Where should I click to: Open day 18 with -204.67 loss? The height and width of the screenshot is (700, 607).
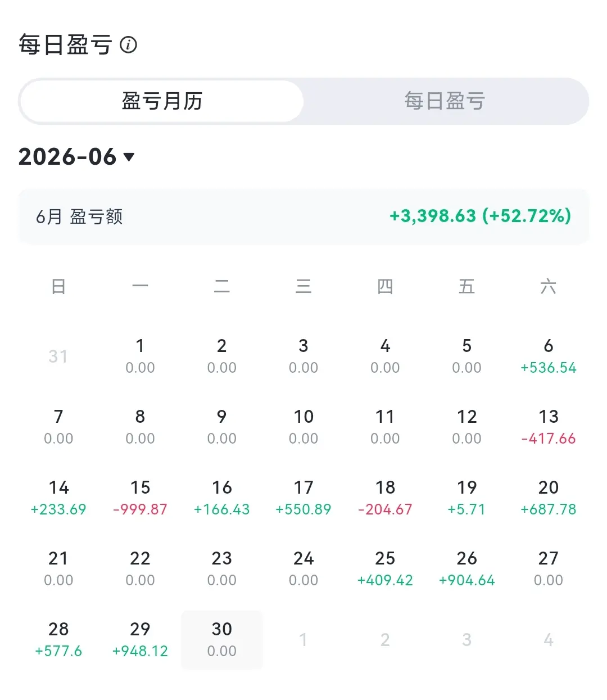click(x=385, y=498)
